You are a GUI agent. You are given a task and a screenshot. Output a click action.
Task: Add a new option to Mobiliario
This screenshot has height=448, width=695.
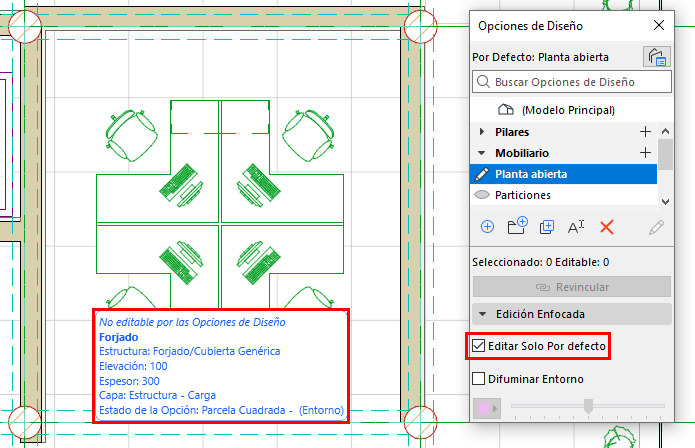645,153
